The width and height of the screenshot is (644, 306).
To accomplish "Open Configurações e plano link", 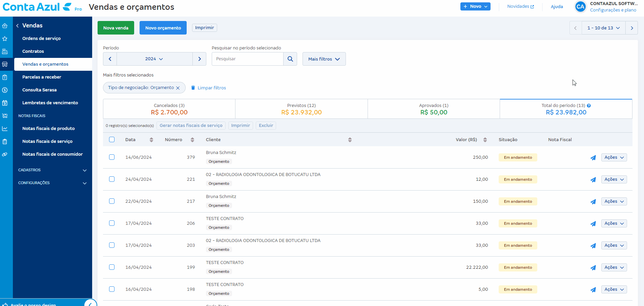I will pos(613,10).
